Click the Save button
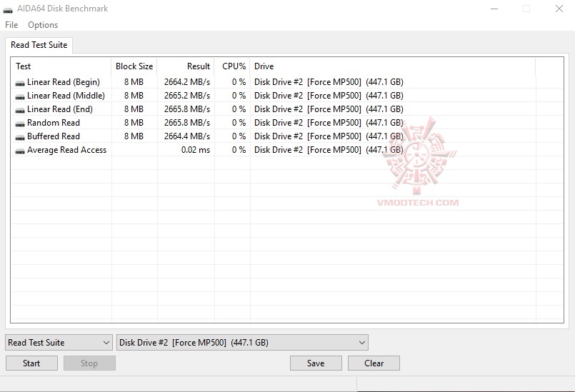The image size is (575, 392). pos(316,363)
